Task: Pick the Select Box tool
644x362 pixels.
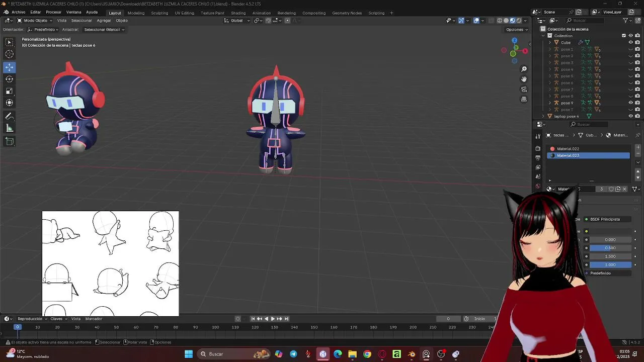Action: tap(10, 42)
